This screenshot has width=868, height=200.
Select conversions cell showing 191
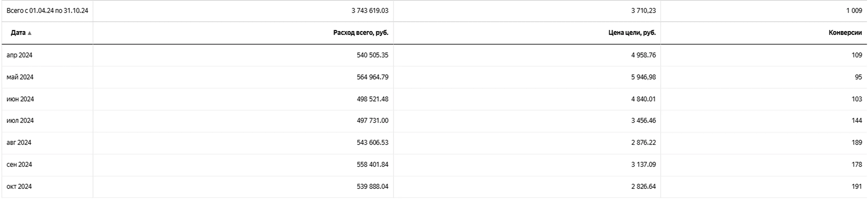(x=857, y=186)
